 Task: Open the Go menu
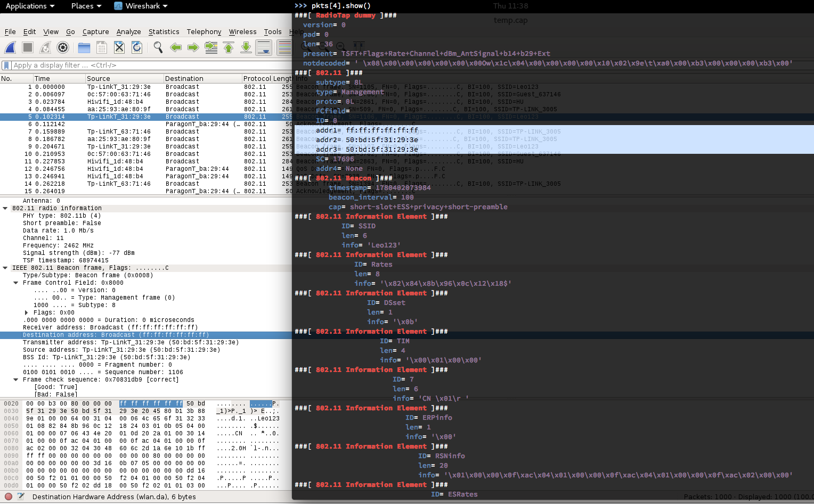[70, 32]
